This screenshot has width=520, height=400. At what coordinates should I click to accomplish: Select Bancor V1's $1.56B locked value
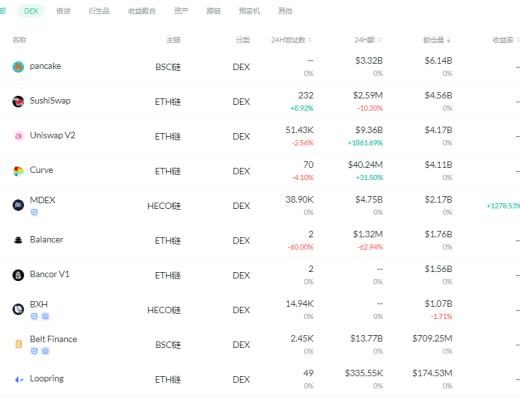pyautogui.click(x=438, y=269)
